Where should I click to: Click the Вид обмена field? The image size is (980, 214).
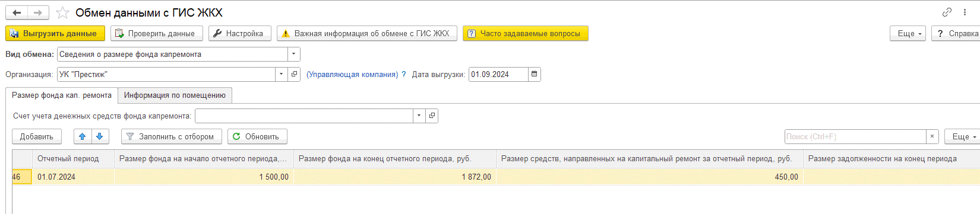coord(172,54)
